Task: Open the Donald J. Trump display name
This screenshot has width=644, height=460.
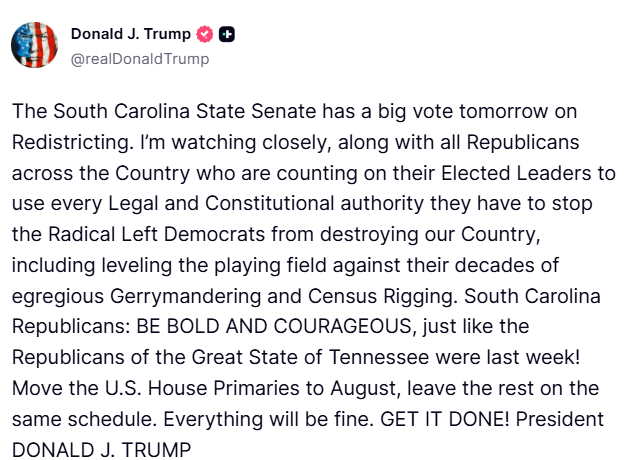Action: tap(131, 34)
